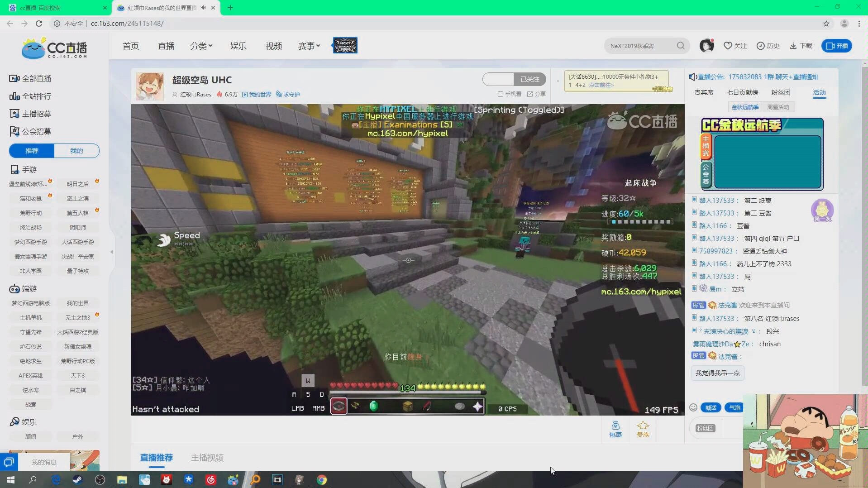Switch to 七日贡献榜 tab
The height and width of the screenshot is (488, 868).
coord(742,92)
